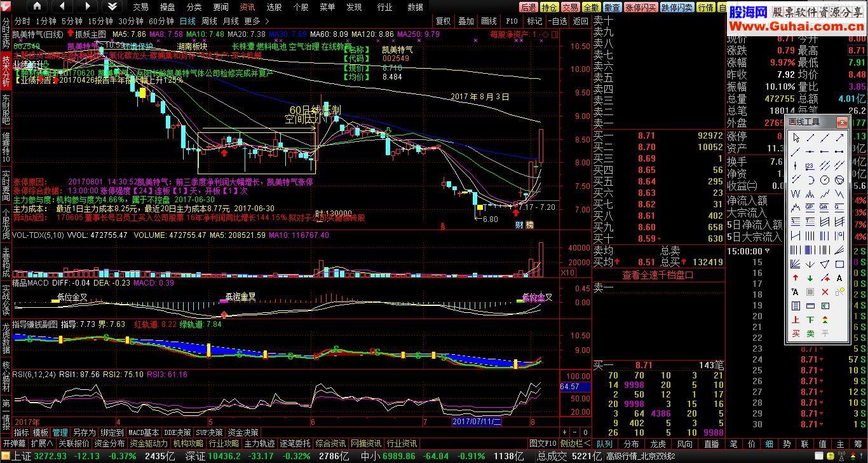The image size is (868, 463).
Task: Select the arrow pointer drawing tool
Action: [x=796, y=137]
